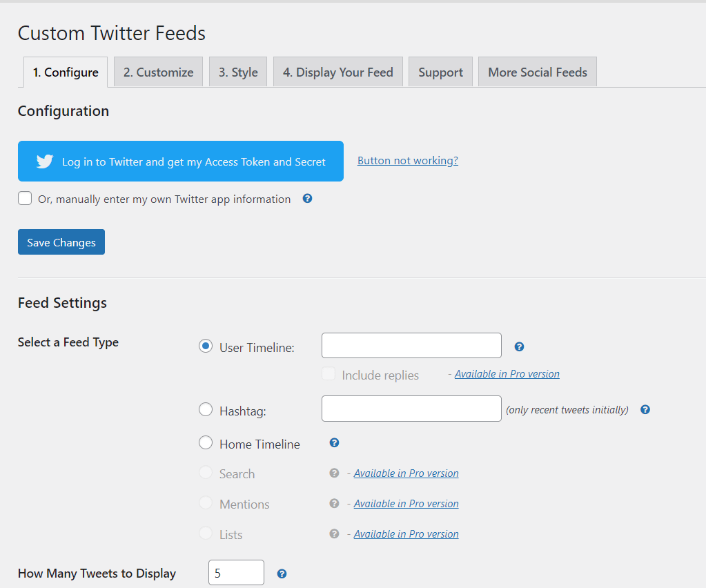Click the 'Custom Twitter Feeds' page title

click(x=112, y=33)
